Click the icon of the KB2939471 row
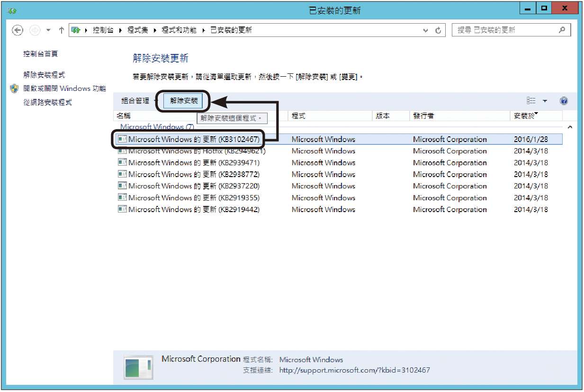584x392 pixels. pyautogui.click(x=122, y=162)
